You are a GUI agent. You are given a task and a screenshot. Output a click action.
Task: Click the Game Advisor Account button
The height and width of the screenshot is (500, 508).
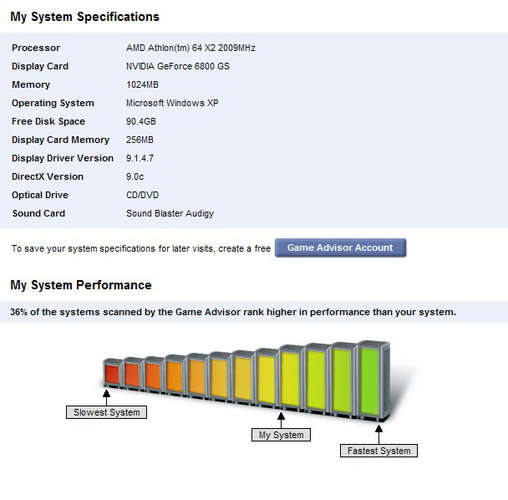point(340,248)
